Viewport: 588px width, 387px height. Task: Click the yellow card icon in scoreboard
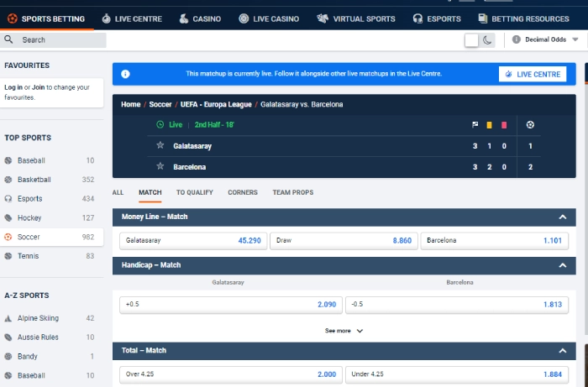point(489,125)
